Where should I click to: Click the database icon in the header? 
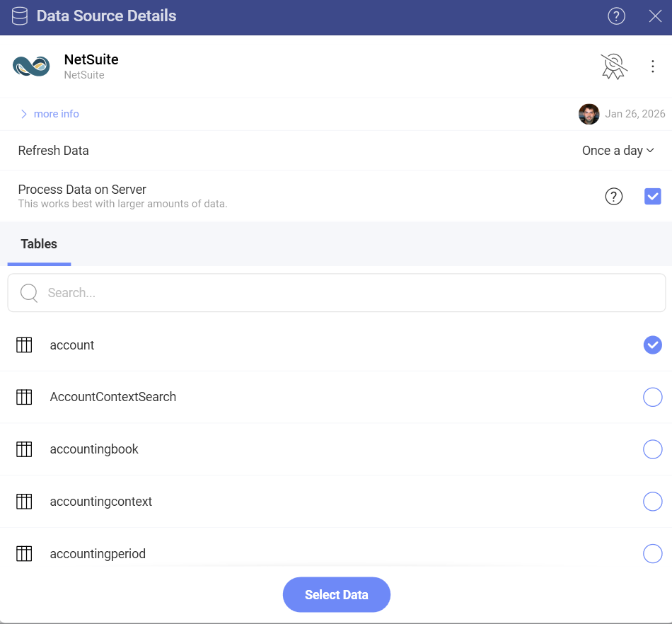click(20, 16)
